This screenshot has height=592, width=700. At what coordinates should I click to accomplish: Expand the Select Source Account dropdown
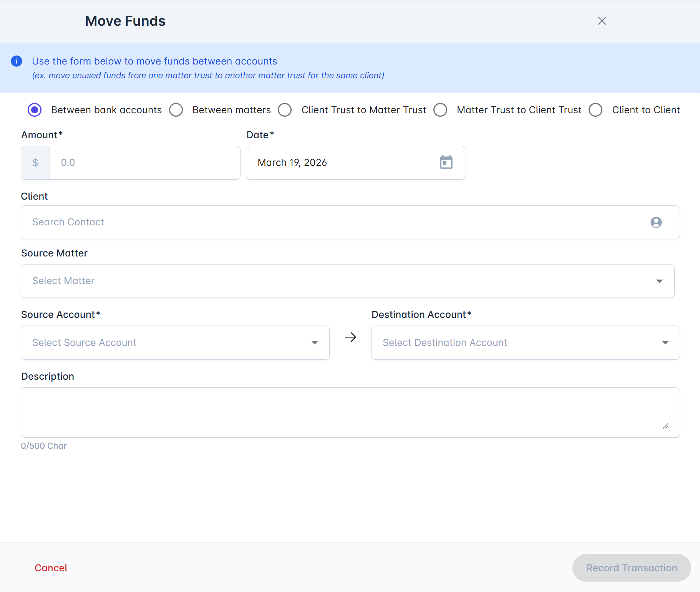[x=175, y=343]
